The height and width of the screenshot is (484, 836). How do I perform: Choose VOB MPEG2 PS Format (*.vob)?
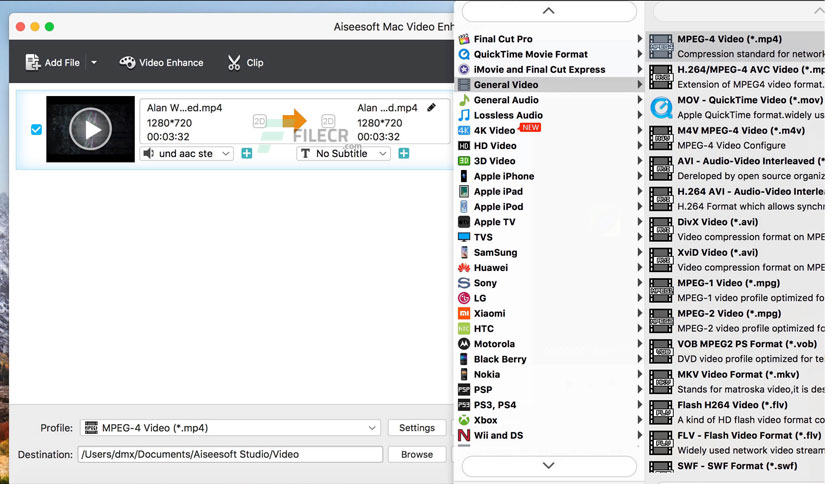(736, 351)
